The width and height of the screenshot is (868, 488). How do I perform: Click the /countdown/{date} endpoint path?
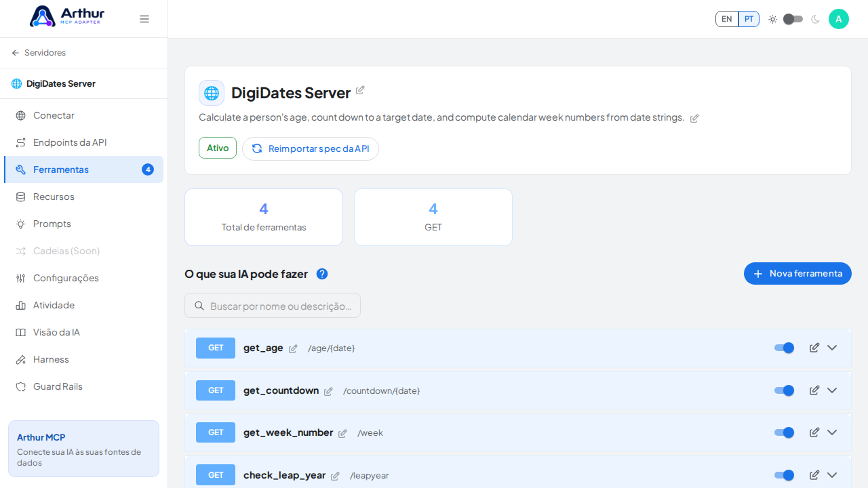382,391
